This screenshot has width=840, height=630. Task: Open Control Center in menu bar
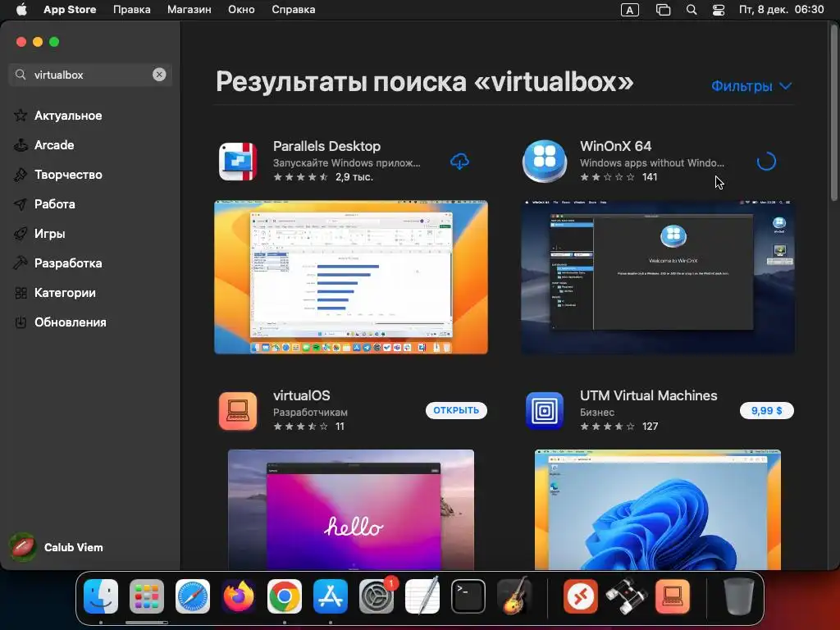point(719,10)
